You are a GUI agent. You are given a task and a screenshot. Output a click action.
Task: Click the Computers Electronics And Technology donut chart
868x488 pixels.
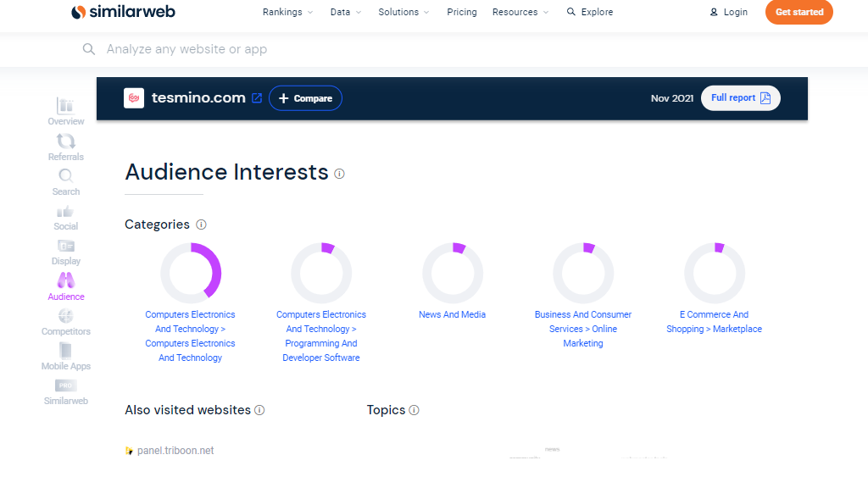[x=191, y=273]
